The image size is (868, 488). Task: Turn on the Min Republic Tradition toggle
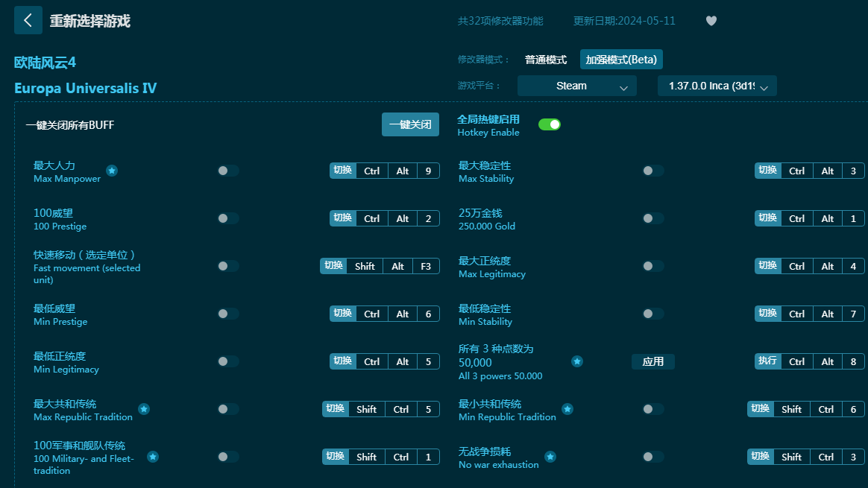(653, 409)
